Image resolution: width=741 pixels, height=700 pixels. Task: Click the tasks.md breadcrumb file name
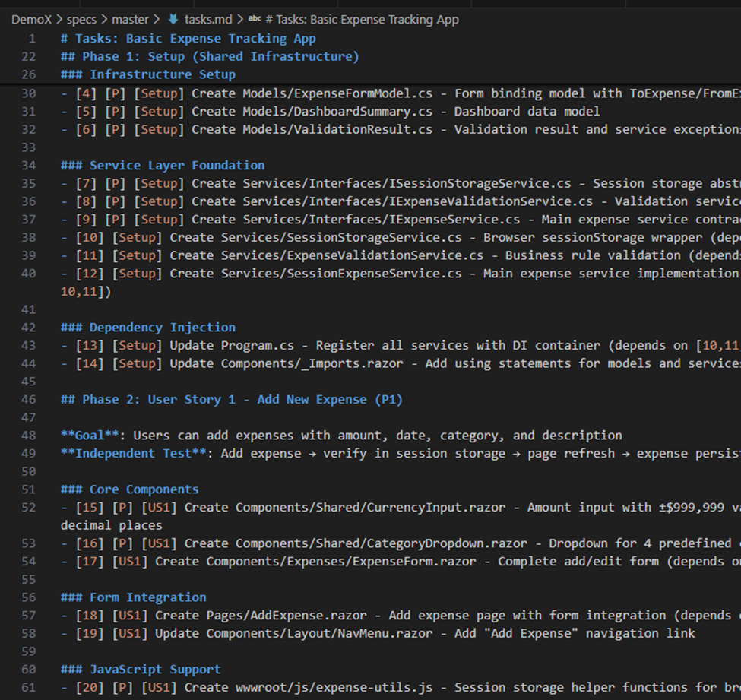coord(208,19)
